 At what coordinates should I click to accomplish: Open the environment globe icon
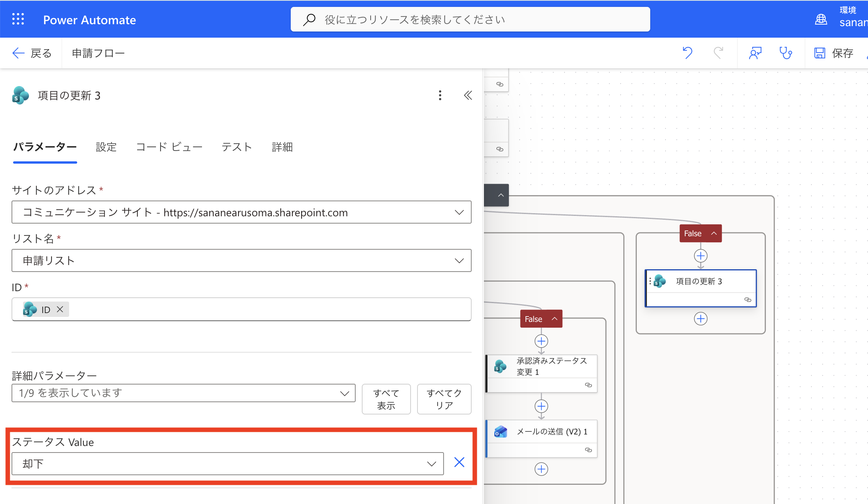[821, 19]
